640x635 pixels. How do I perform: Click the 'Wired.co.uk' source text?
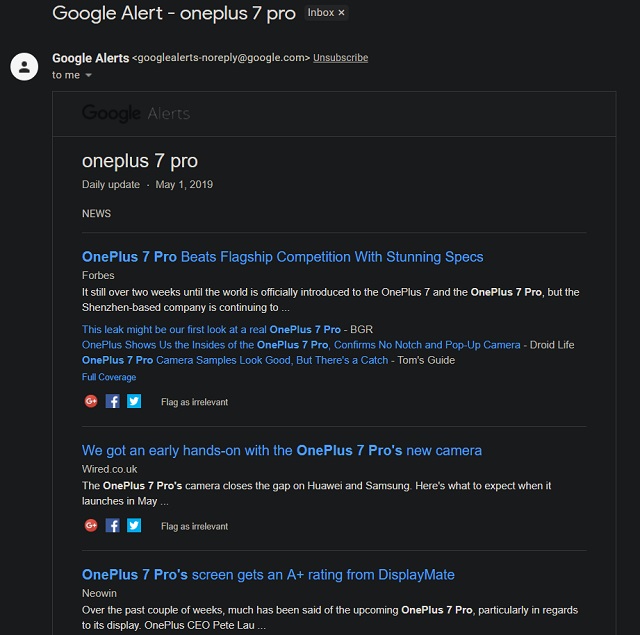coord(109,469)
